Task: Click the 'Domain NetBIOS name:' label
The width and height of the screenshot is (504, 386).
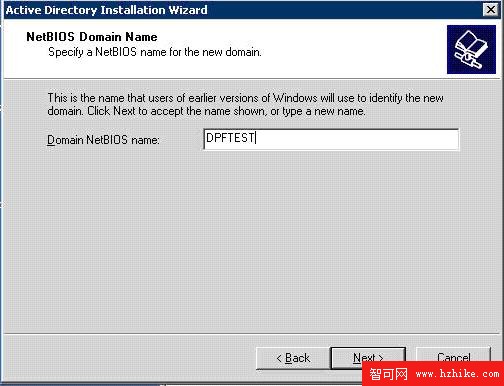Action: point(103,140)
